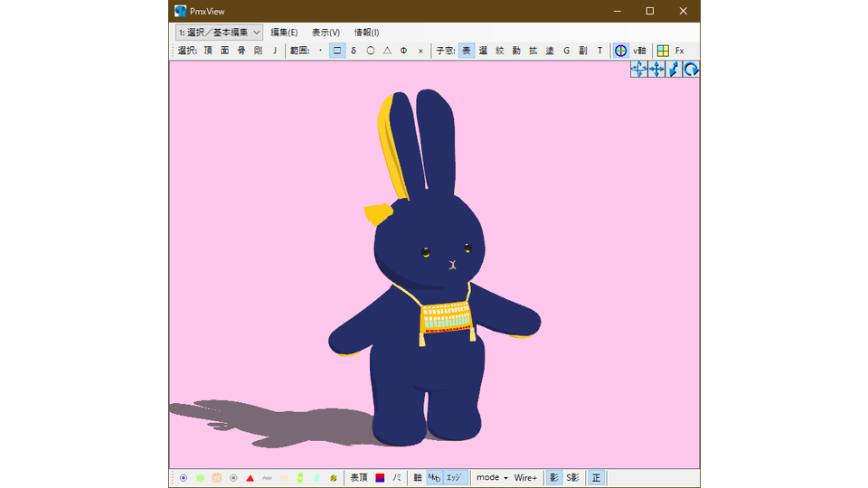The width and height of the screenshot is (868, 488).
Task: Select the Φ range mode
Action: 403,51
